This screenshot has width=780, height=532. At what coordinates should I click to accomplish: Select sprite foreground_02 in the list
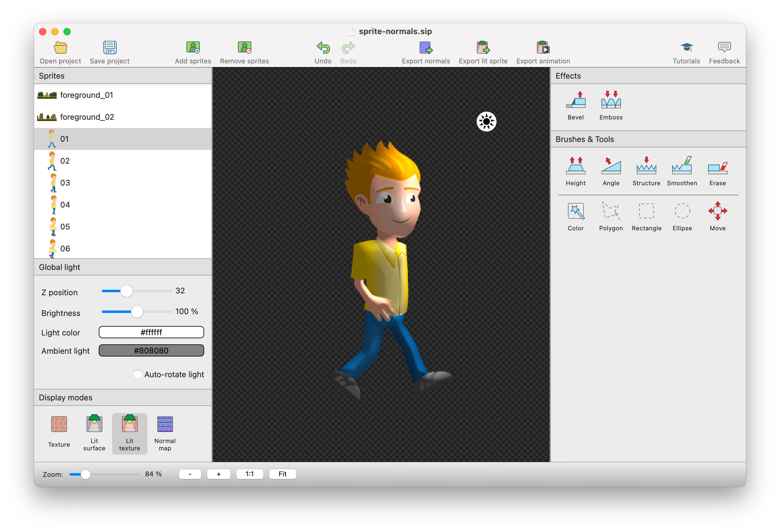[87, 117]
